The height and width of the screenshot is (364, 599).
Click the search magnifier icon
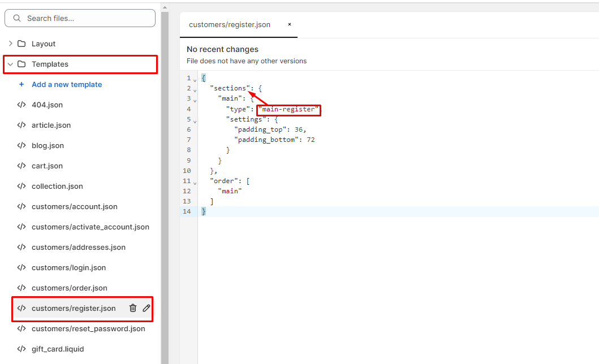coord(17,18)
